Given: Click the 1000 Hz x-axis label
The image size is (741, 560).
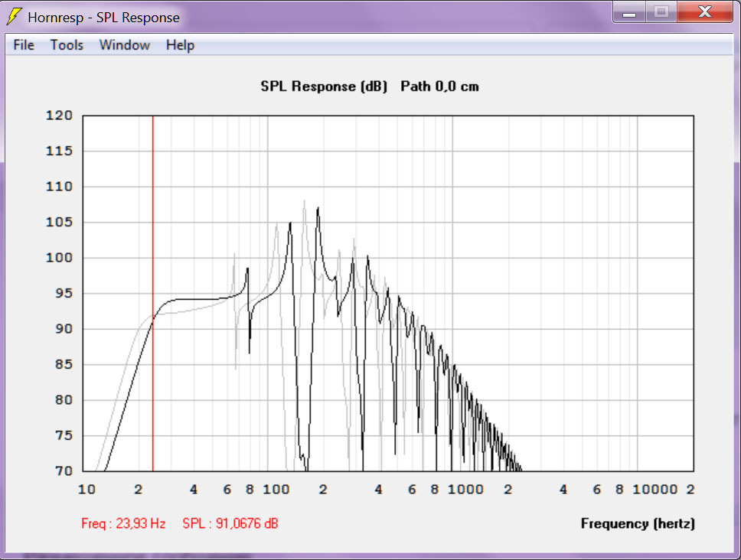Looking at the screenshot, I should [x=465, y=489].
